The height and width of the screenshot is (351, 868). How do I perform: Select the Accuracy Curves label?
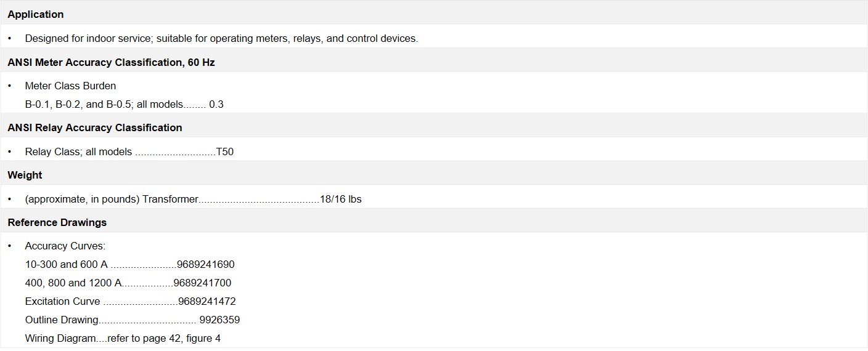65,246
